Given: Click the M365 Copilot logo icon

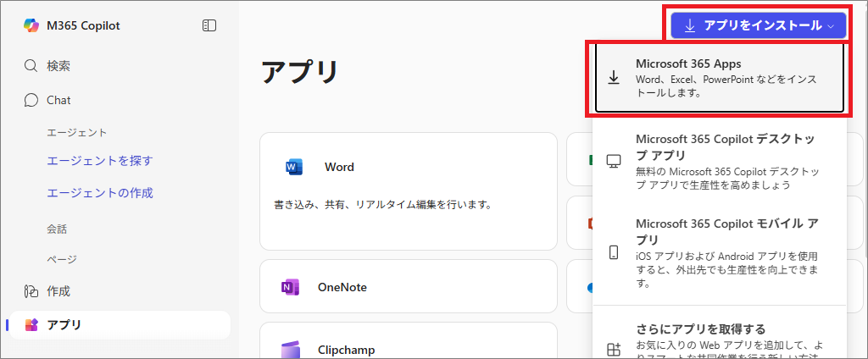Looking at the screenshot, I should point(31,25).
